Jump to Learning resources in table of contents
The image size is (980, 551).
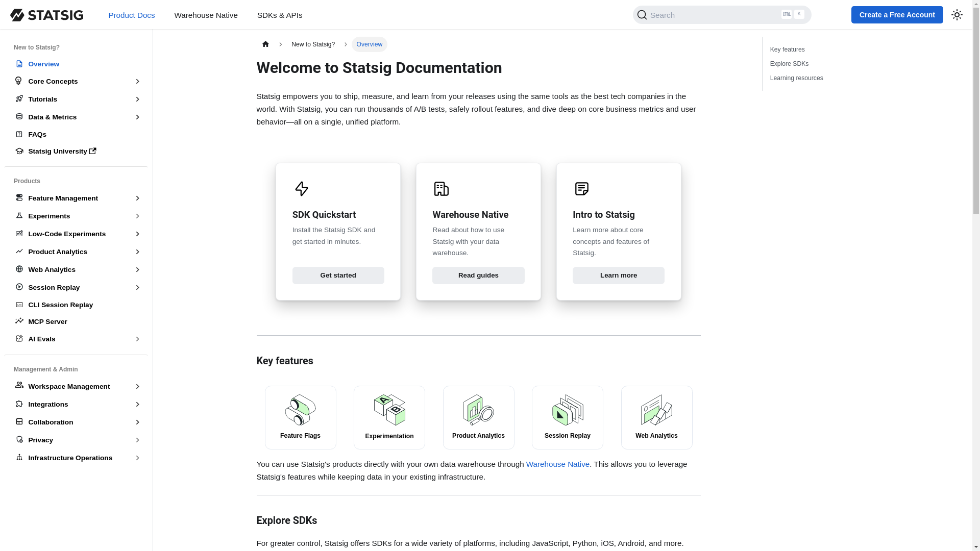pyautogui.click(x=796, y=78)
